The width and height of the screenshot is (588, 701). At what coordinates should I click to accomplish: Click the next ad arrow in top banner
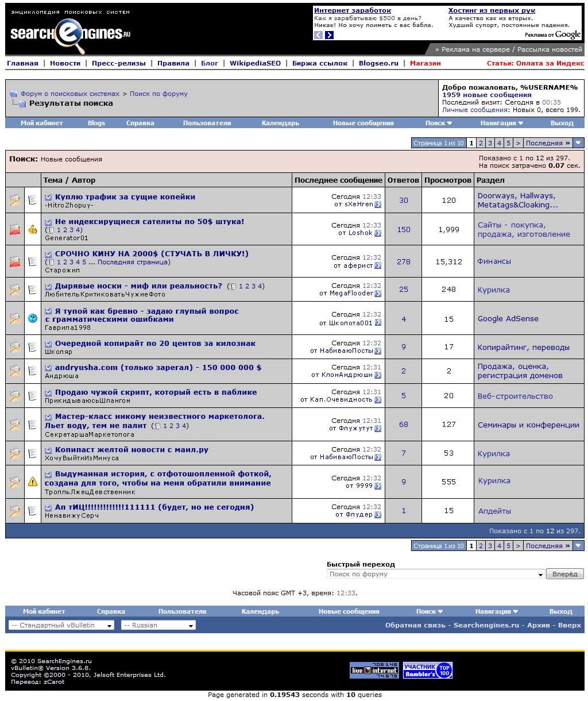tap(329, 35)
